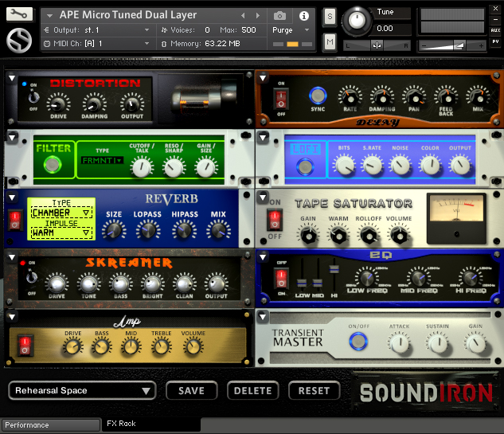Solo the instrument with S button

click(x=330, y=17)
